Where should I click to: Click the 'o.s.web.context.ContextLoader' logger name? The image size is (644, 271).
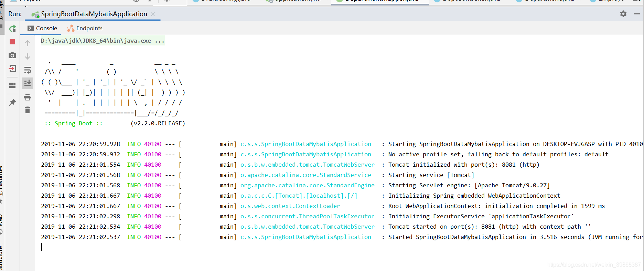pos(290,206)
